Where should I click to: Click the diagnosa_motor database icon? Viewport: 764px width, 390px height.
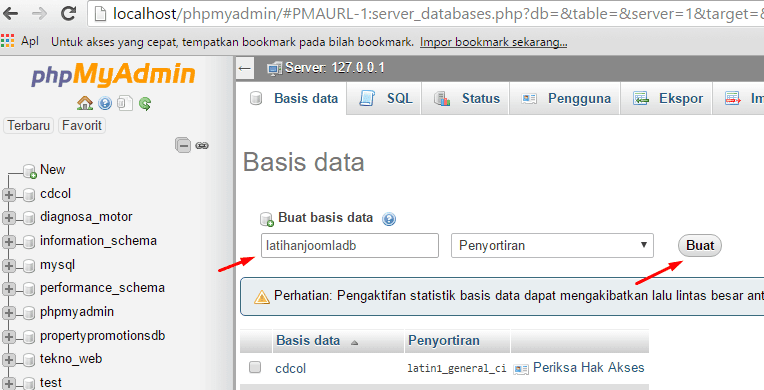point(29,218)
